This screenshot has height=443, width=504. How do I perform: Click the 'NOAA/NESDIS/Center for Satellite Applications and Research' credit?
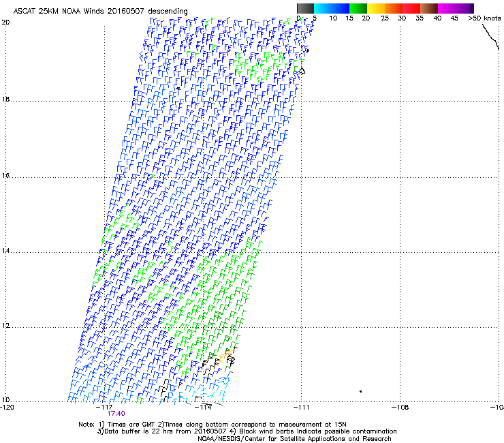tap(294, 439)
